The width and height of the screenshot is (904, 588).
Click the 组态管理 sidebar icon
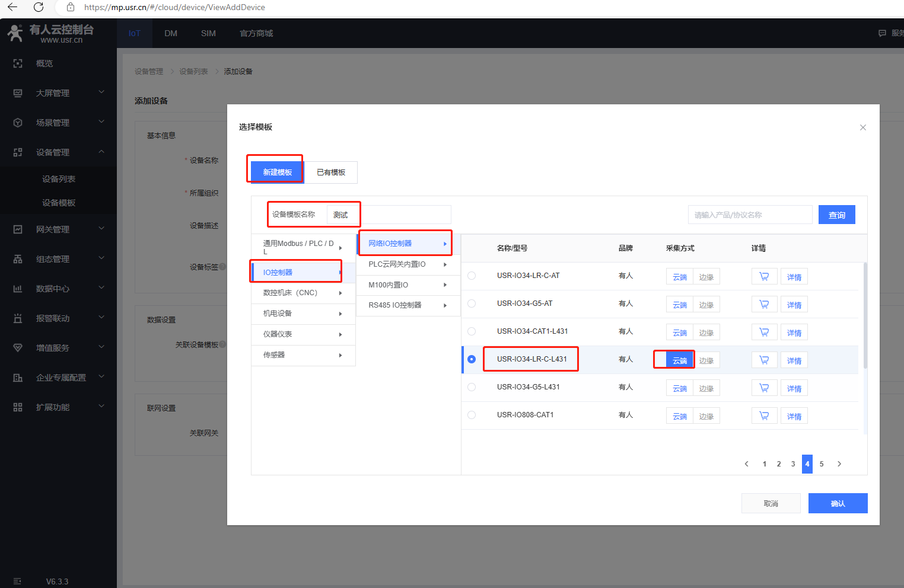point(18,259)
